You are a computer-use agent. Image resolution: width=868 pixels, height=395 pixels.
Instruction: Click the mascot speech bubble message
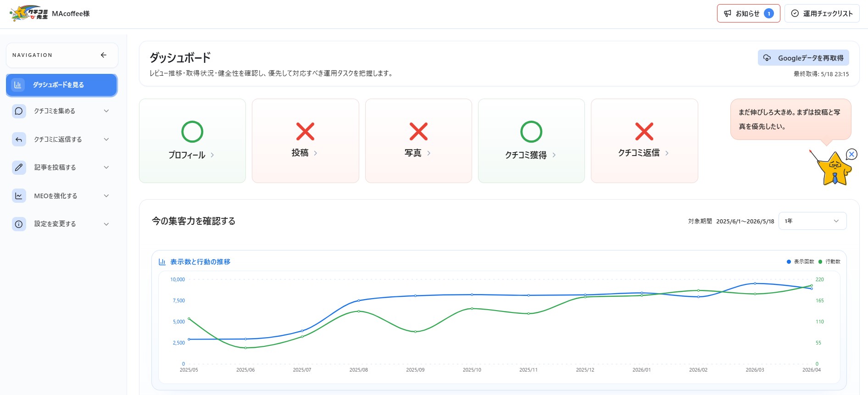[x=790, y=119]
